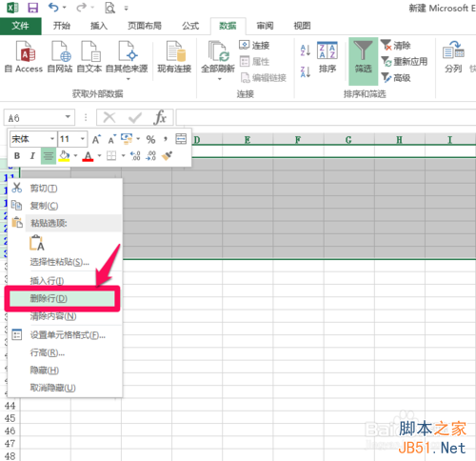Choose Paste Special (选择性粘贴) menu item

click(65, 262)
